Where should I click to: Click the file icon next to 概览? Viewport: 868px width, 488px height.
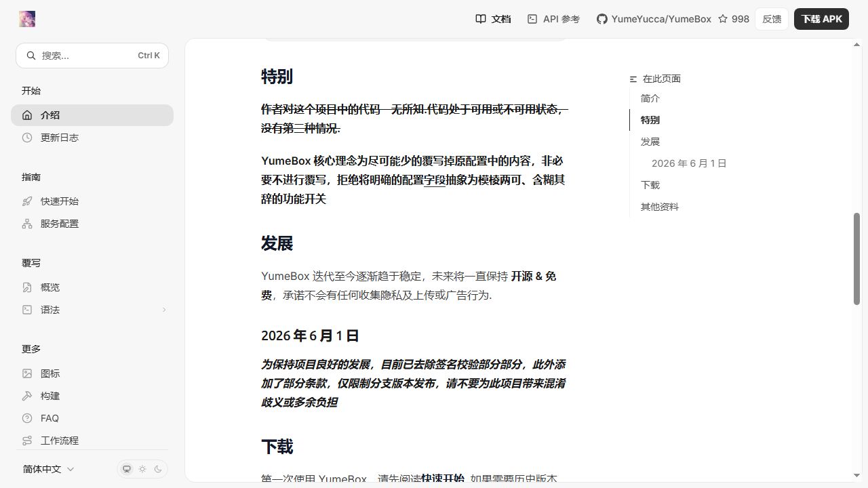(27, 287)
